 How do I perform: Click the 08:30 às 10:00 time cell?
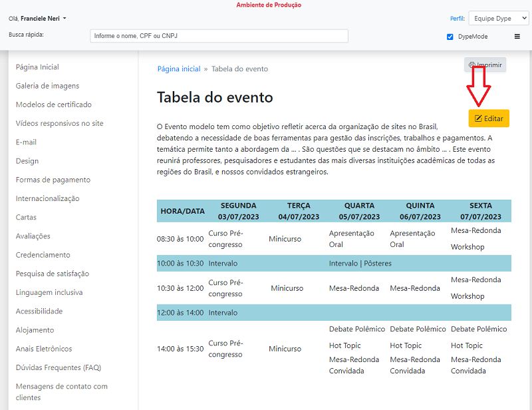(x=180, y=239)
